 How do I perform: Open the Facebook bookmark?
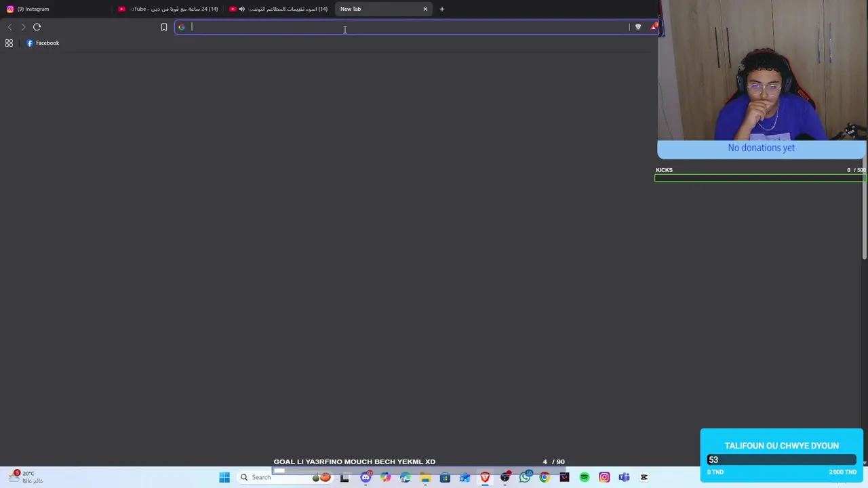(x=43, y=43)
